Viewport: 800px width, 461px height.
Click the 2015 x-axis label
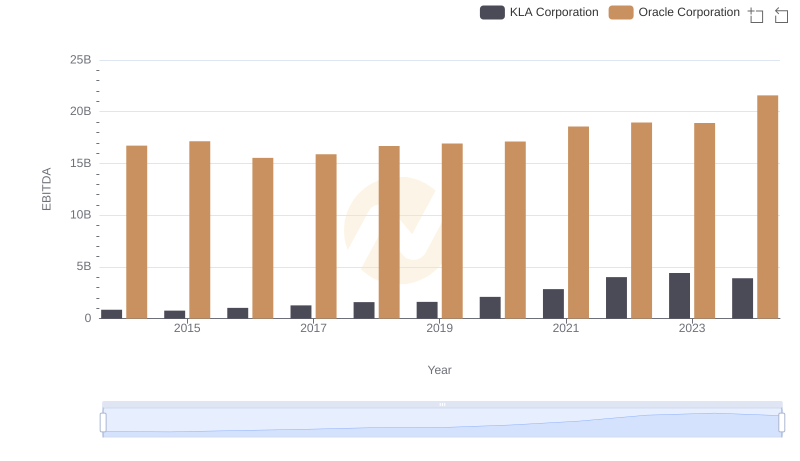pyautogui.click(x=187, y=328)
